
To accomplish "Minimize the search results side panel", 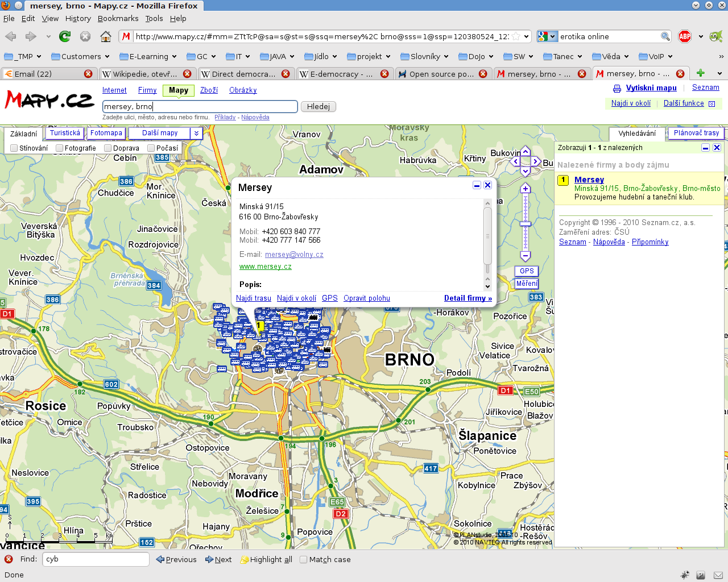I will [x=705, y=148].
